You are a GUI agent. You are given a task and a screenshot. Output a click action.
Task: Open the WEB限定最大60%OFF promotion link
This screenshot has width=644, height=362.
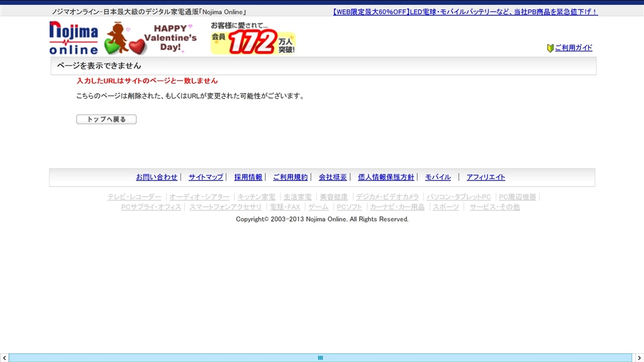(465, 12)
